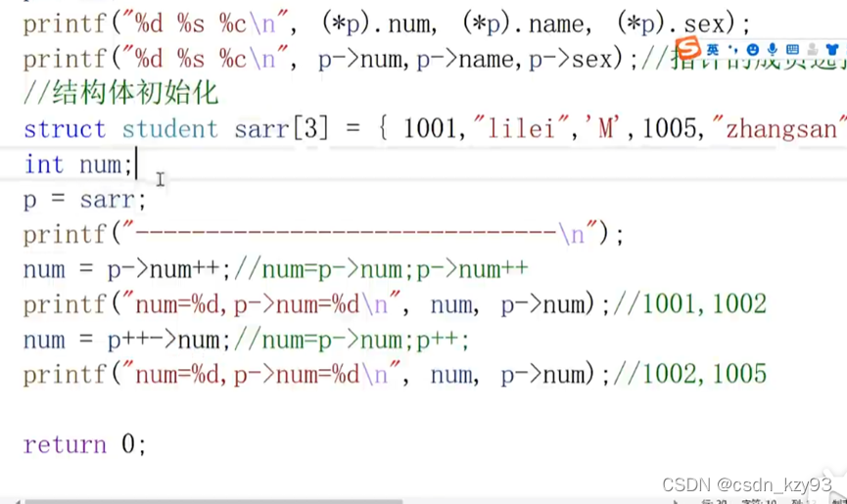Viewport: 847px width, 504px height.
Task: Click the "zhangsan string literal
Action: pos(778,128)
